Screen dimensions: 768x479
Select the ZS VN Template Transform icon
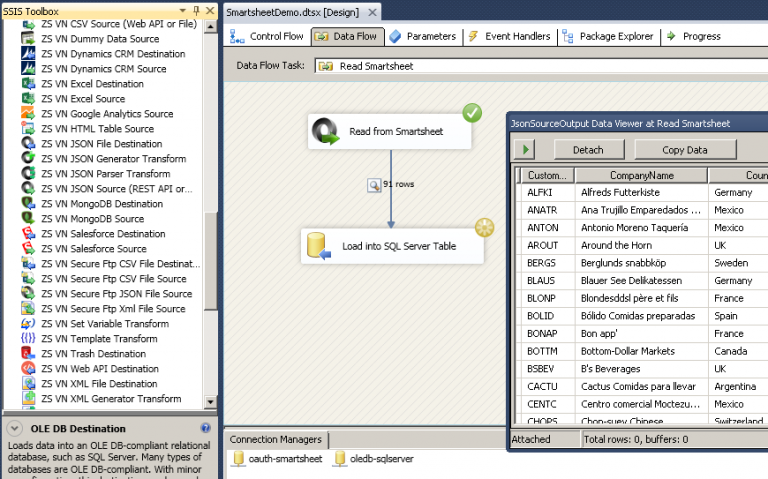click(x=28, y=338)
